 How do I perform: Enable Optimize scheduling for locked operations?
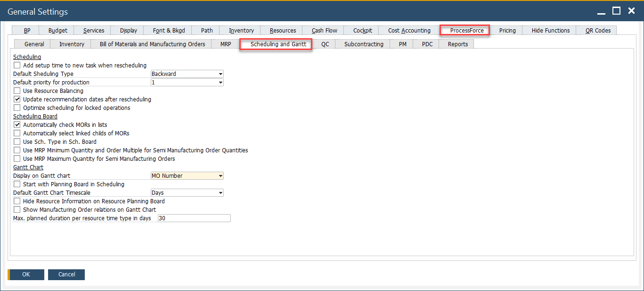click(17, 108)
